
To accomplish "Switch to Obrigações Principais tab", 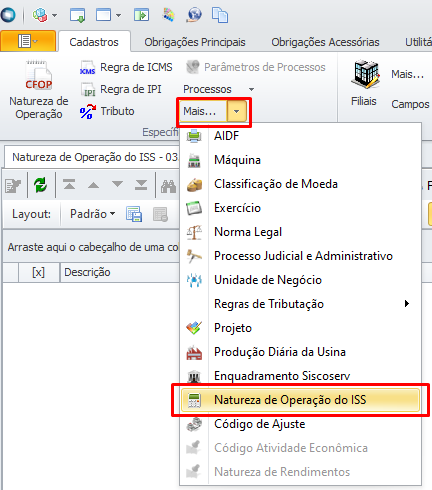I will (x=195, y=42).
